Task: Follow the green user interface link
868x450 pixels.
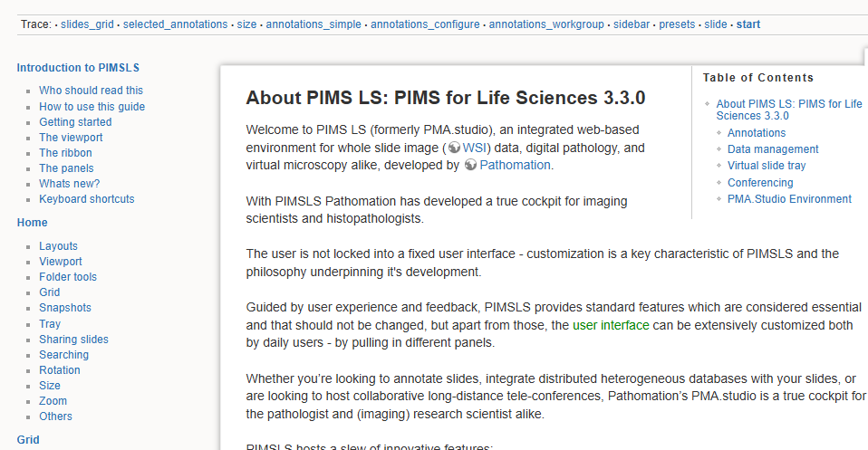Action: (x=611, y=324)
